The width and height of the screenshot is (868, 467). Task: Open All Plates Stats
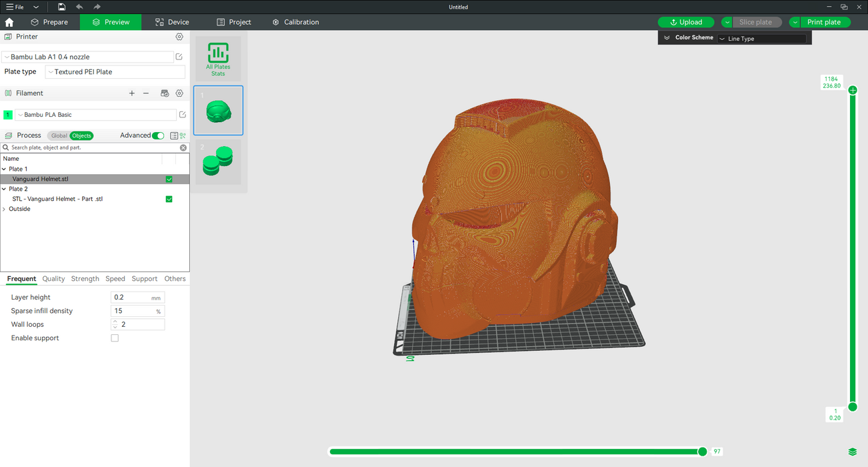[218, 59]
